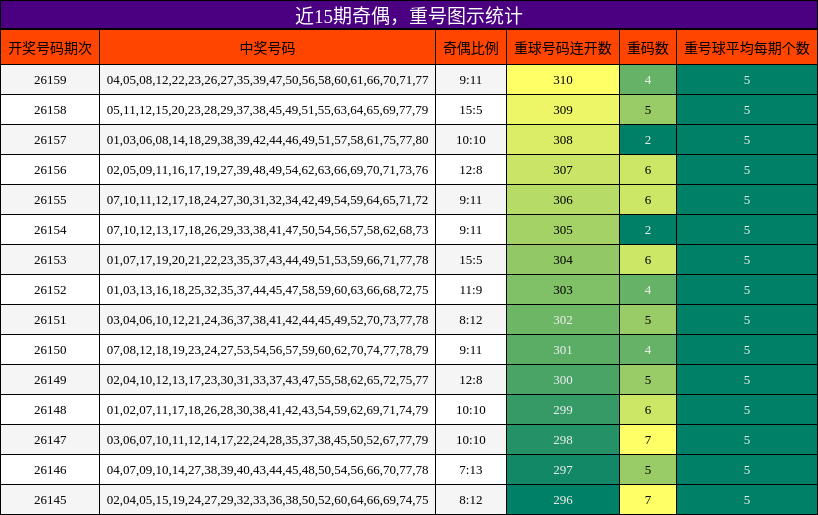Click the cell showing 298
Screen dimensions: 818x515
coord(563,440)
